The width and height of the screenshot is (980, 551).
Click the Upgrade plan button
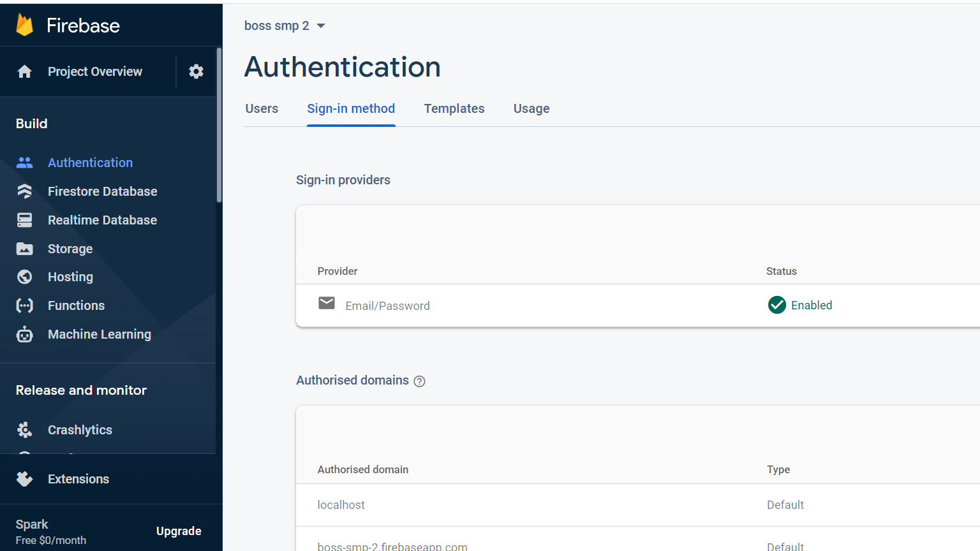click(179, 531)
